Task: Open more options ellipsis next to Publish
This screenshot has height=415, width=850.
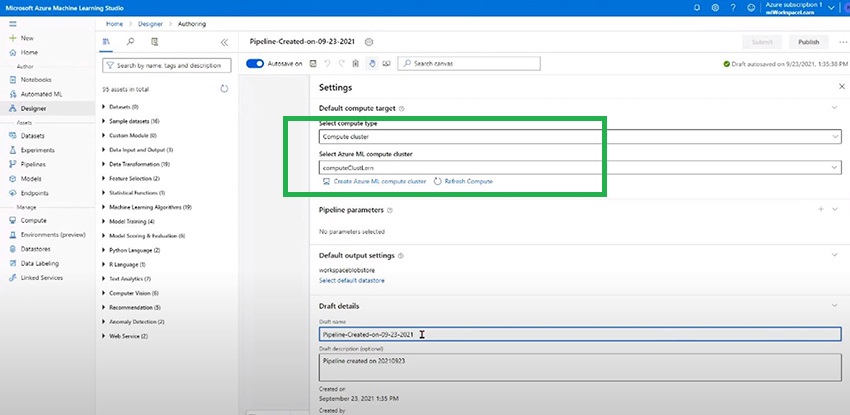Action: [x=843, y=42]
